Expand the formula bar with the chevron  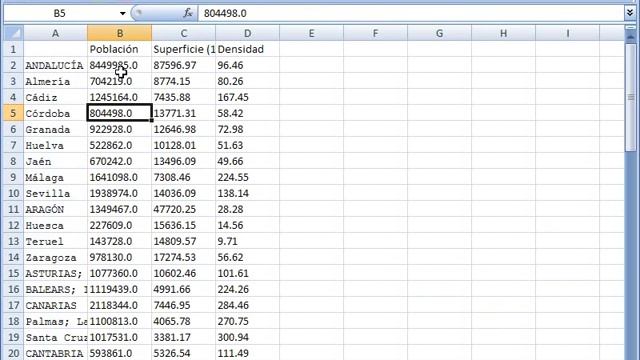[630, 13]
